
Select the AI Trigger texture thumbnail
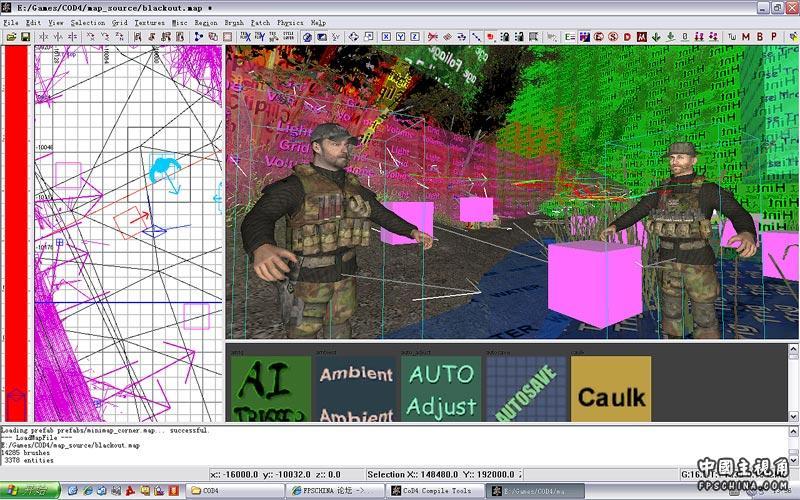(271, 388)
